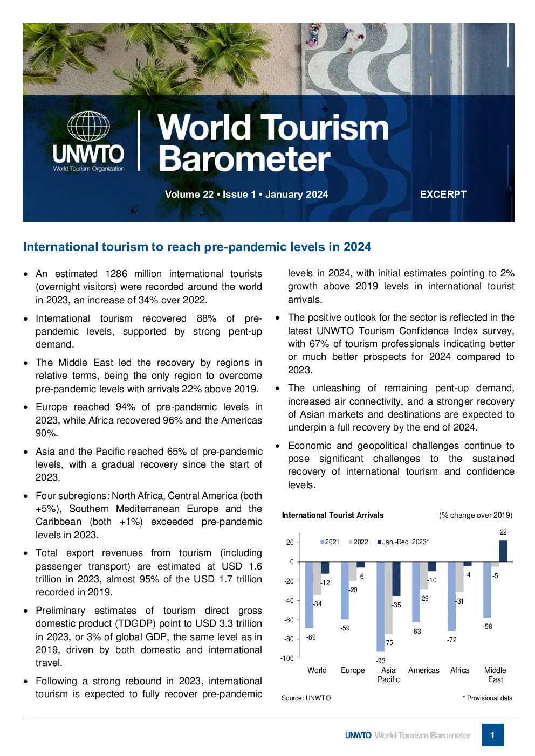Click the Middle East -58 value label
Image resolution: width=535 pixels, height=756 pixels.
[488, 627]
